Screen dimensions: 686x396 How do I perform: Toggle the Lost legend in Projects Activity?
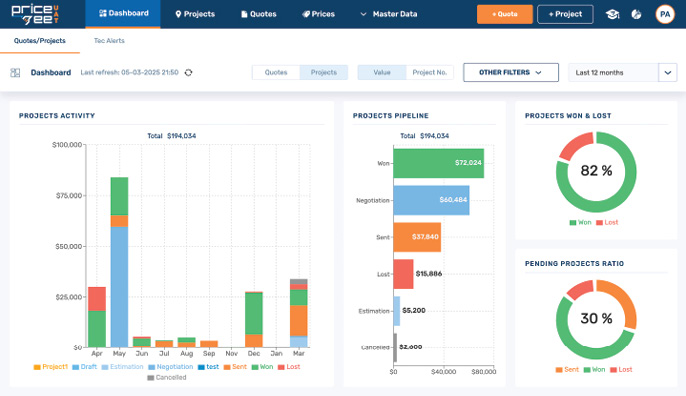tap(289, 367)
